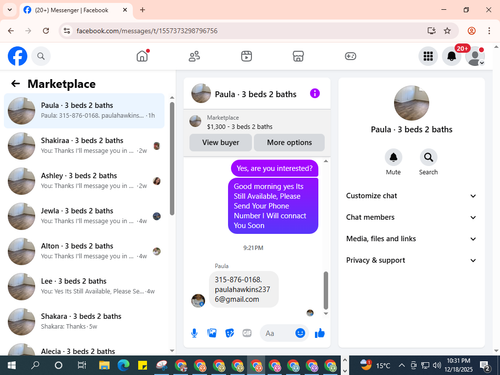Open the Chrome profile icon
This screenshot has height=375, width=500.
(472, 31)
